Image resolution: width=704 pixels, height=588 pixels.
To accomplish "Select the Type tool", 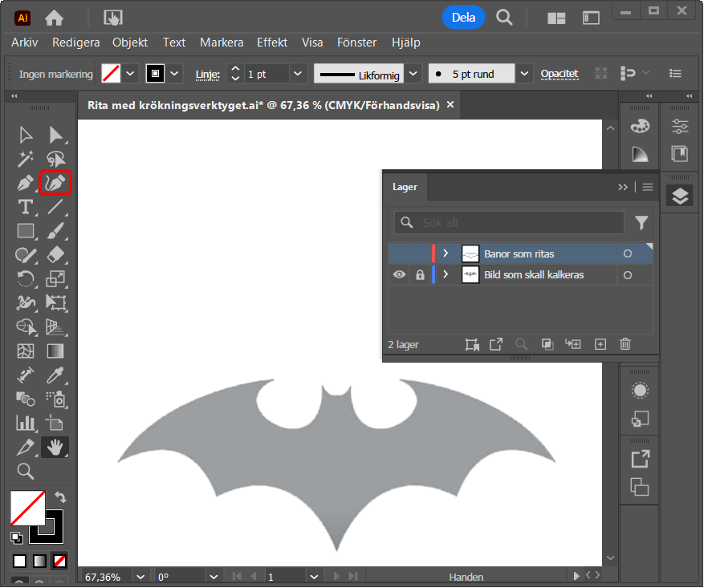I will point(26,207).
